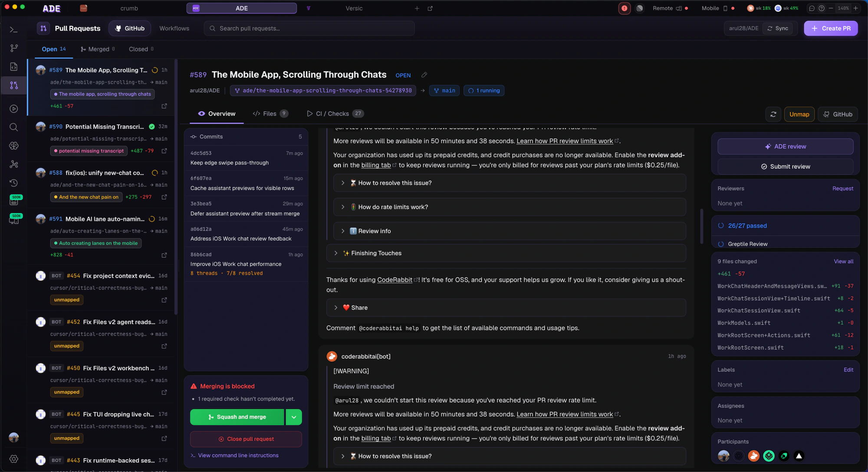Click the Sync button
This screenshot has height=472, width=868.
[x=778, y=29]
